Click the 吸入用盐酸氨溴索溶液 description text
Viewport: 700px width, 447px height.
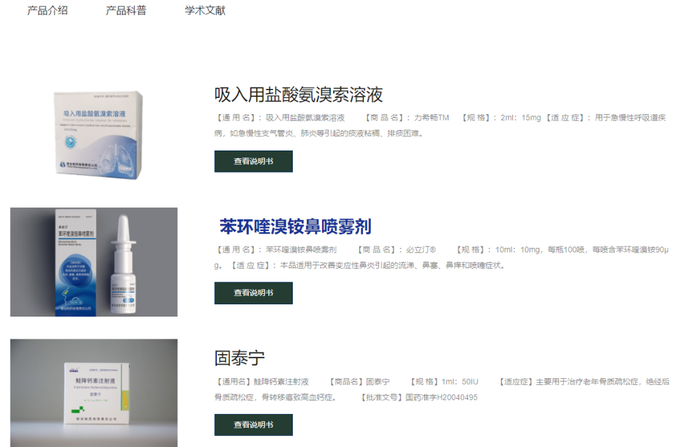coord(441,125)
